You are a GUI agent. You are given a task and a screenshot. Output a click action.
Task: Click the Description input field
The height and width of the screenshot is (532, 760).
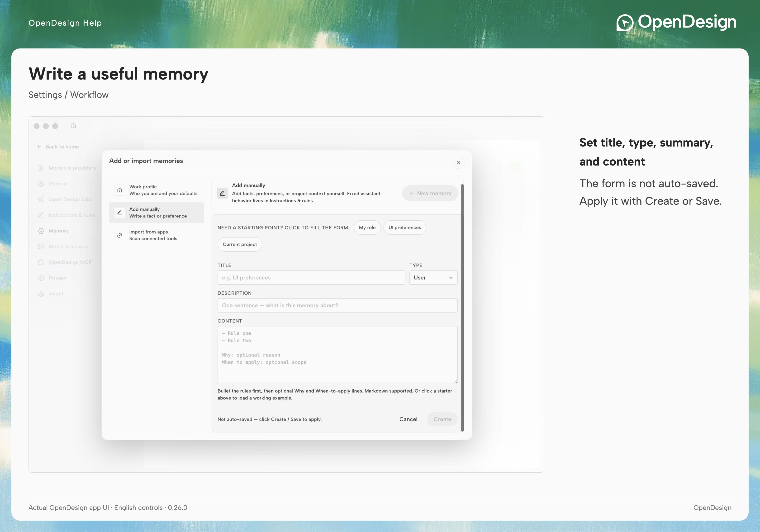[337, 305]
